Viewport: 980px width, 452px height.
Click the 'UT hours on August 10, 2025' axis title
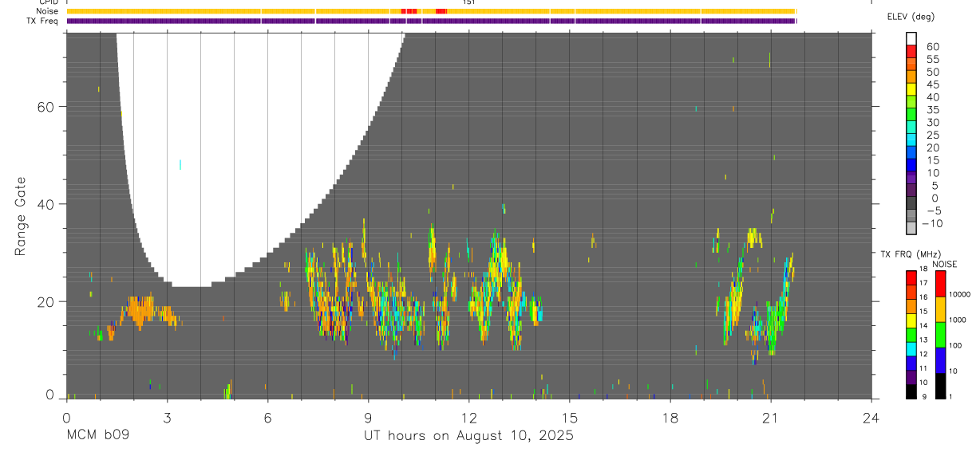click(x=468, y=436)
